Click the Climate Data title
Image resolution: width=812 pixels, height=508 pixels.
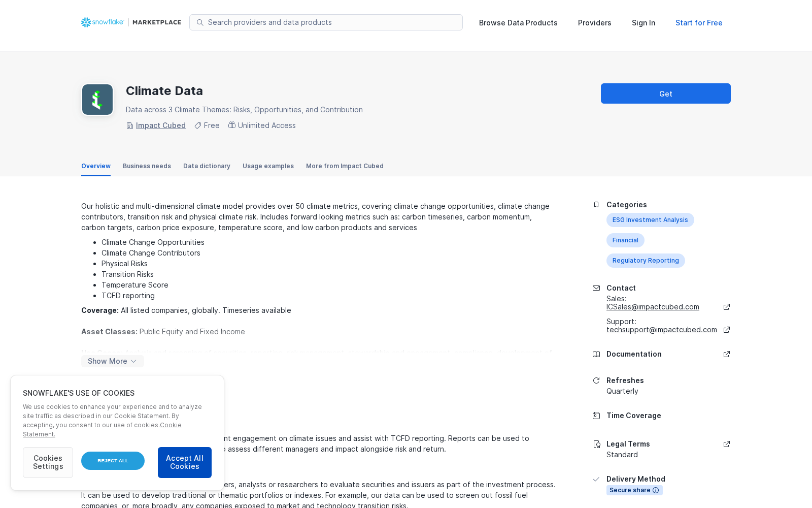(164, 91)
